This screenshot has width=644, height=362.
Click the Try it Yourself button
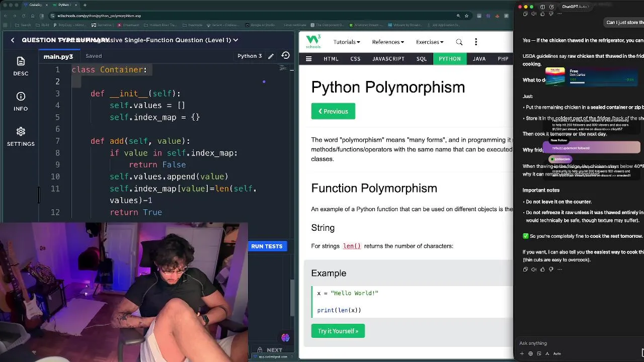(x=338, y=331)
